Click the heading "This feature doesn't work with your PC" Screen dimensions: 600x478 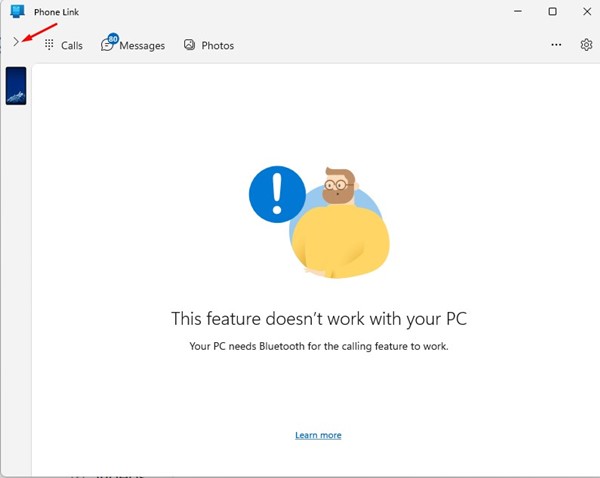point(319,318)
